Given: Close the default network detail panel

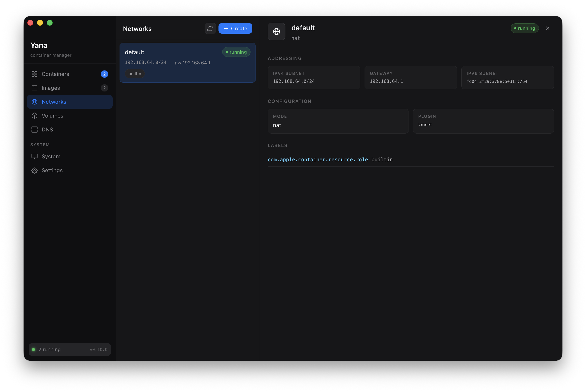Looking at the screenshot, I should click(x=548, y=28).
